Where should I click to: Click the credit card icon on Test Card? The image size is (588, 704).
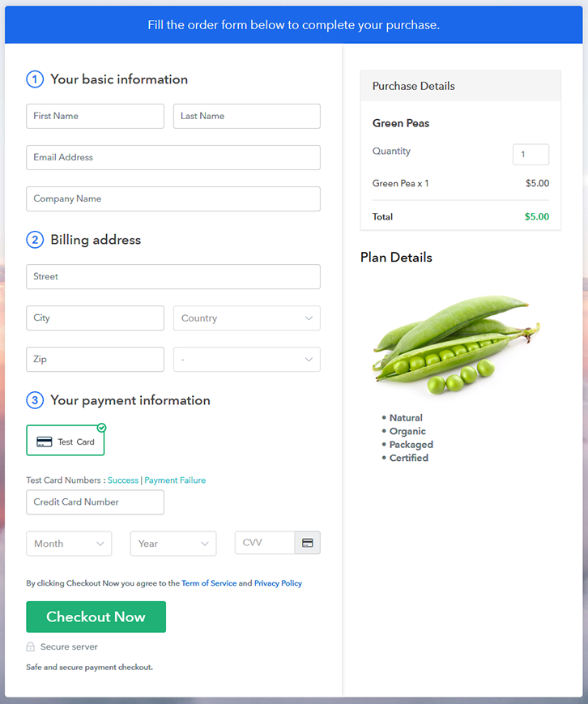click(x=45, y=442)
